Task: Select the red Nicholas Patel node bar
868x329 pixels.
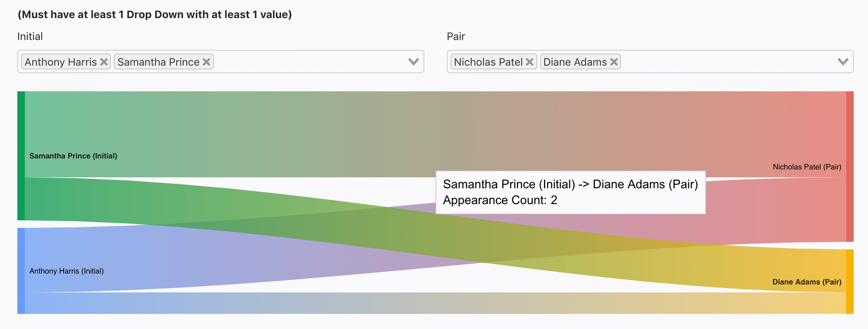Action: click(850, 166)
